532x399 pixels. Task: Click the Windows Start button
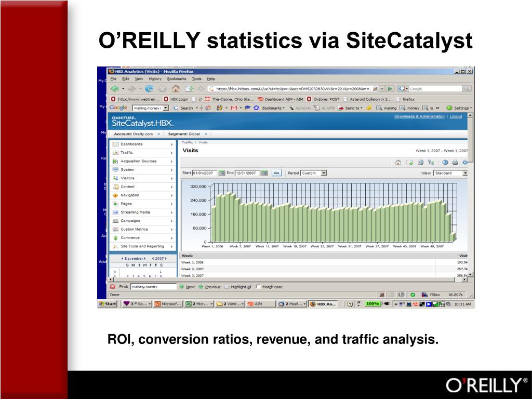pyautogui.click(x=108, y=304)
